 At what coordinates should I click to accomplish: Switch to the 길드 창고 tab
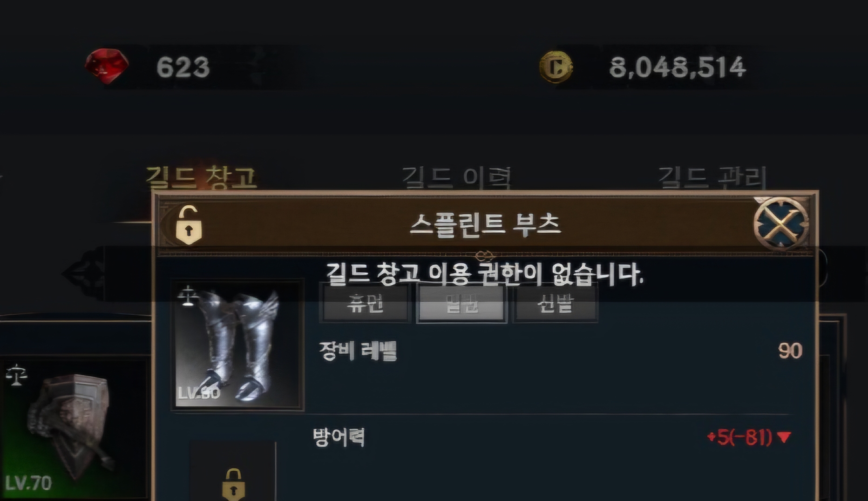pos(201,177)
